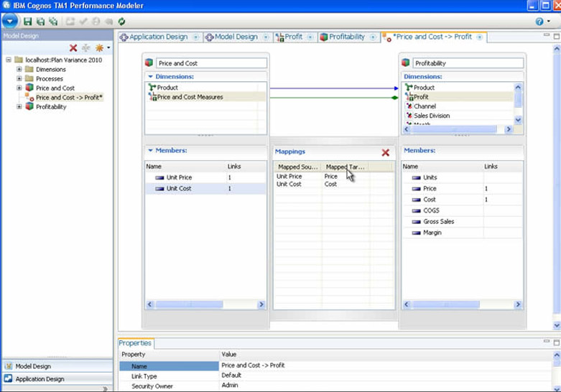Open the Help question mark icon
Screen dimensions: 561x392
[x=539, y=22]
